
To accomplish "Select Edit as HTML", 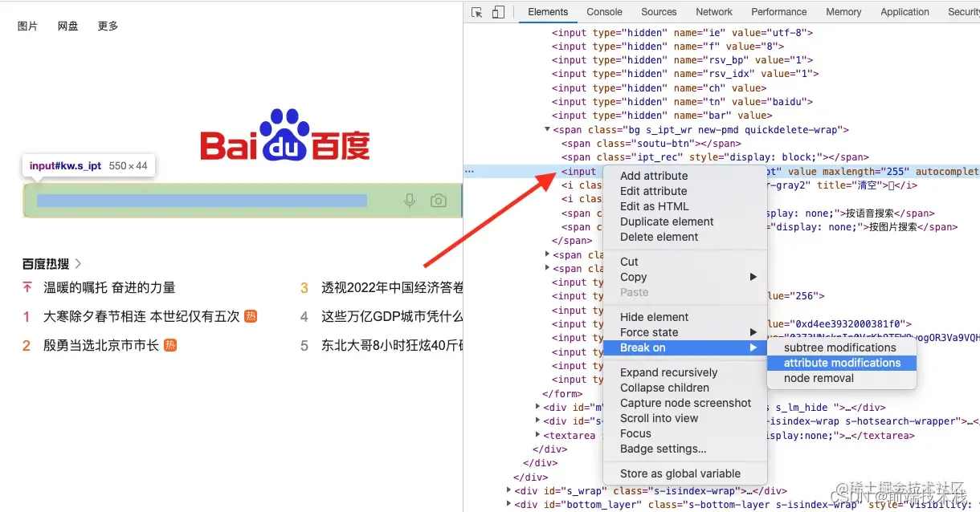I will tap(685, 206).
